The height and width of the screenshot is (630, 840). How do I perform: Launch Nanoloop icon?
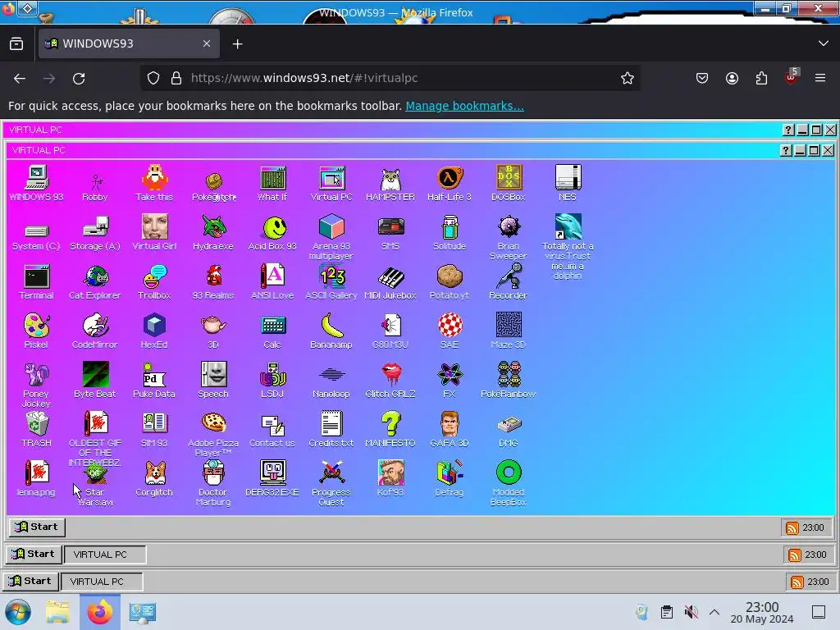(x=331, y=381)
